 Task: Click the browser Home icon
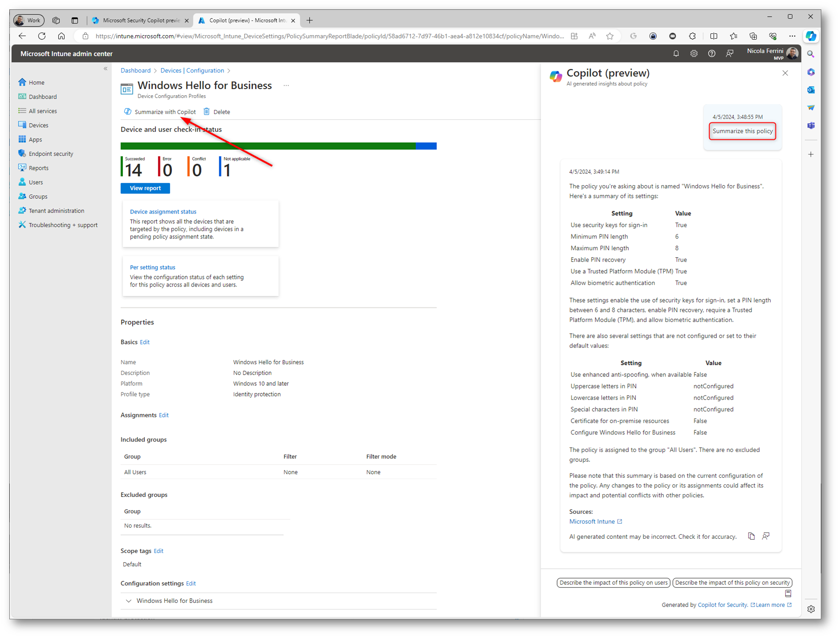pyautogui.click(x=61, y=36)
